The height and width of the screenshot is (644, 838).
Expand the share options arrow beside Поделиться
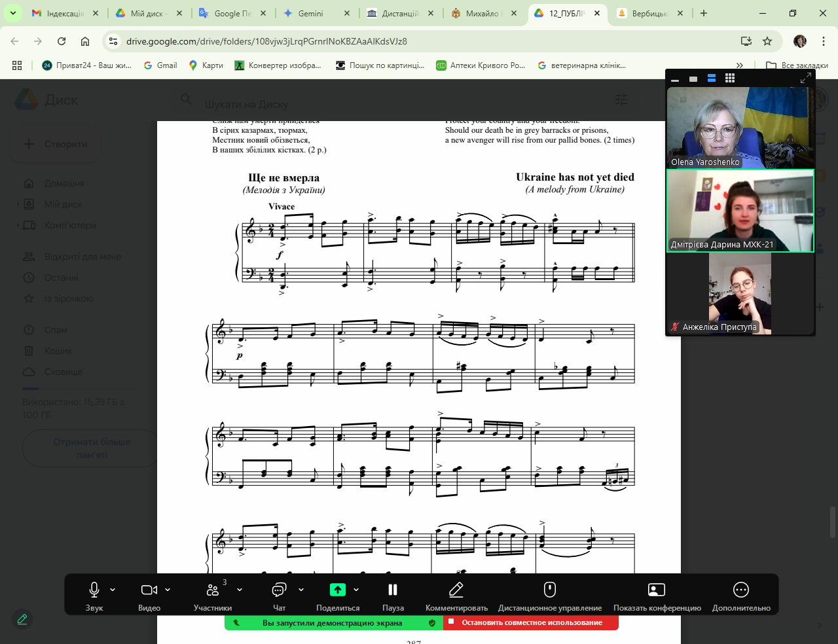click(x=356, y=590)
